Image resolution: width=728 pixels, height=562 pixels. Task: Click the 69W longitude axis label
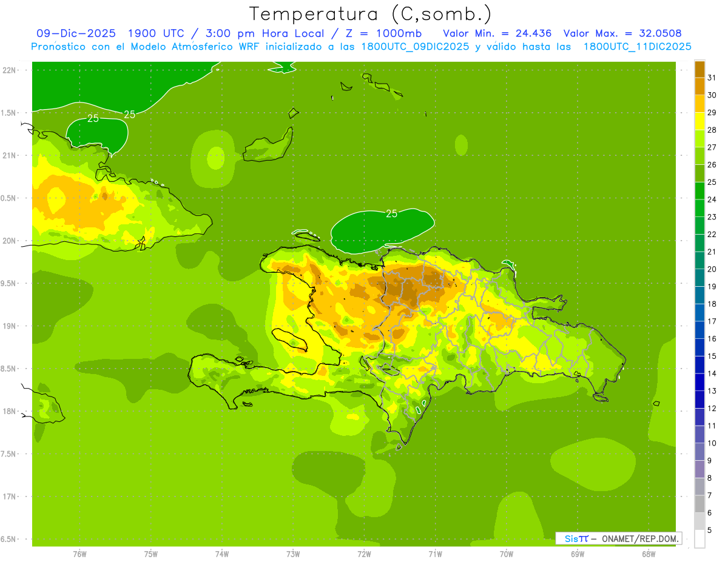578,554
